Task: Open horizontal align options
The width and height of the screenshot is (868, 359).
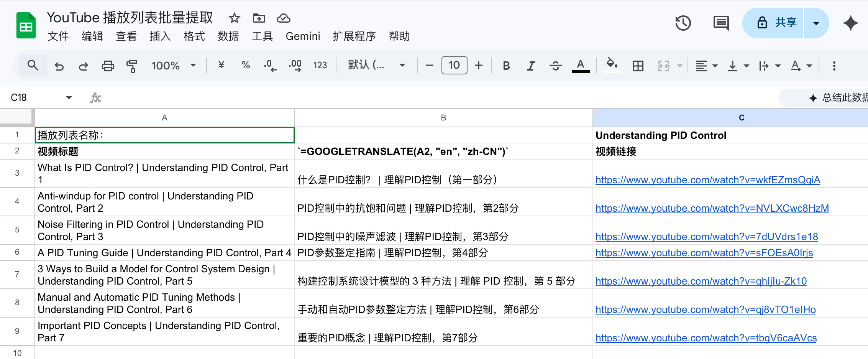Action: [707, 66]
